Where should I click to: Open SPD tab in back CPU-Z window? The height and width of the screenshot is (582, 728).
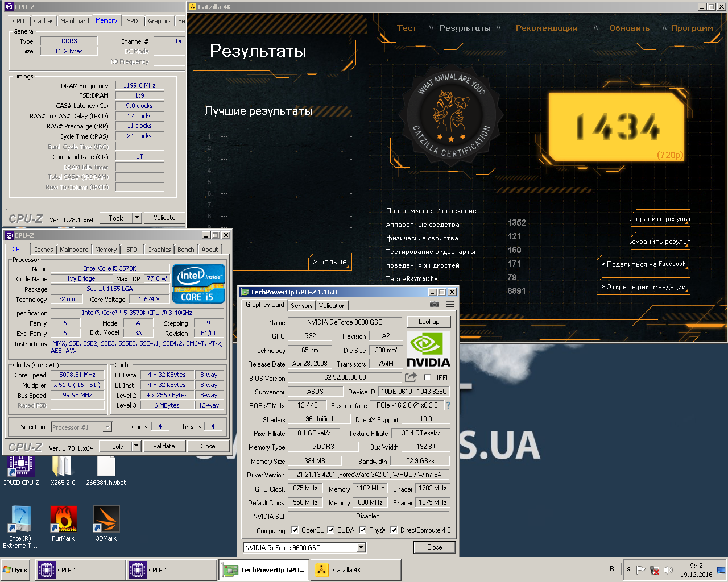pos(133,21)
